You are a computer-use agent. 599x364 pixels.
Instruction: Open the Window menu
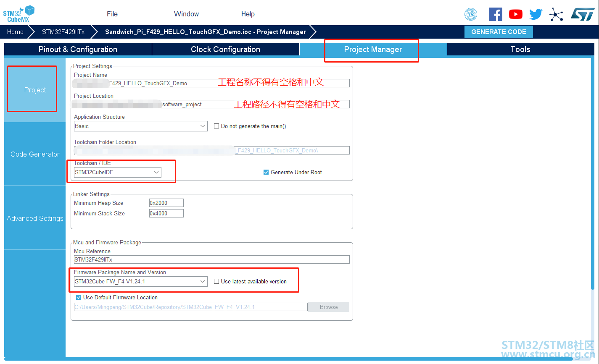tap(186, 14)
